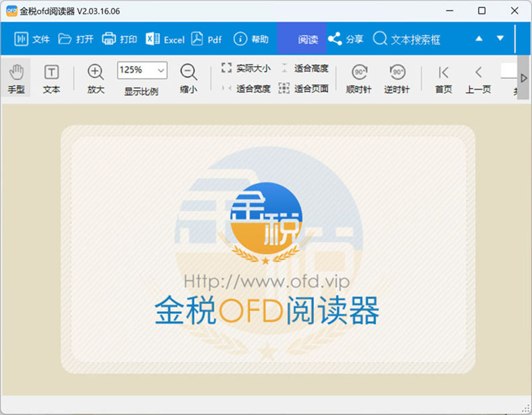Click the 打开 open folder icon

[65, 39]
